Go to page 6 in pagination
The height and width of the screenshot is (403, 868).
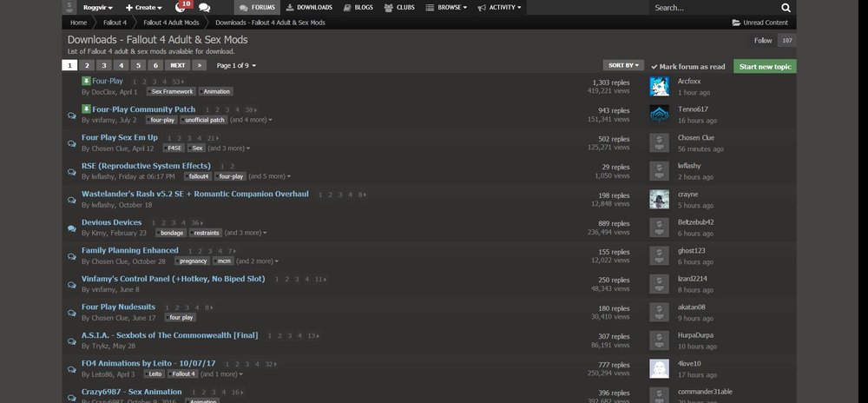point(155,65)
